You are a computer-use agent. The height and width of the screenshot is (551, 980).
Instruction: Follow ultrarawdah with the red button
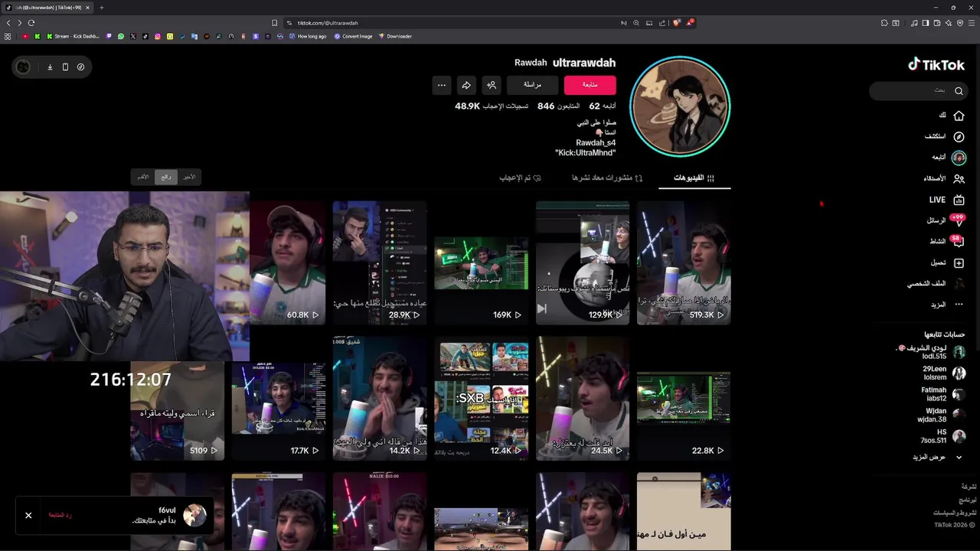point(590,85)
